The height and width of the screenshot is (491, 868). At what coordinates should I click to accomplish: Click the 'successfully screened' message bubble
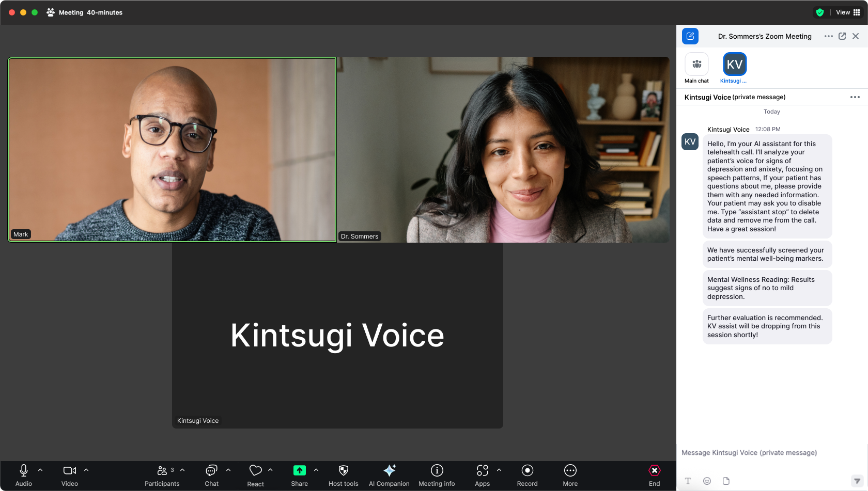click(767, 255)
